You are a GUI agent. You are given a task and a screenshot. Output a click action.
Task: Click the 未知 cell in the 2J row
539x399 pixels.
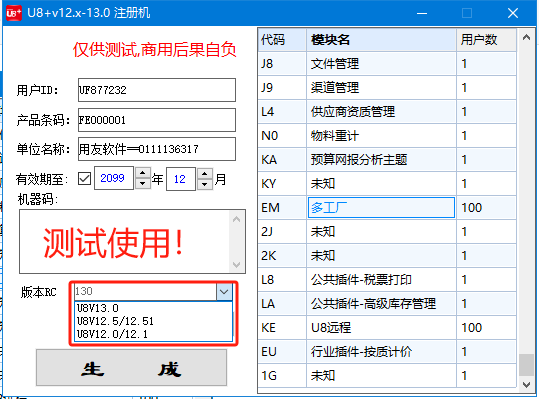[381, 232]
